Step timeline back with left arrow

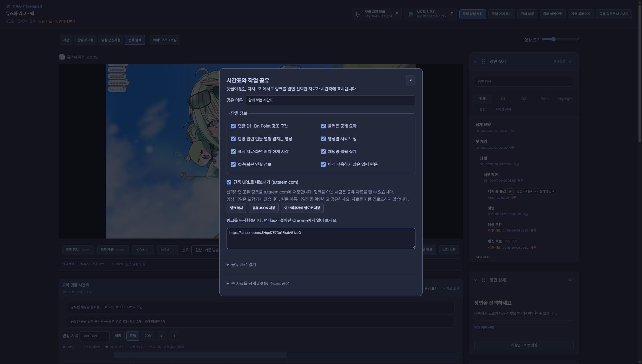pyautogui.click(x=162, y=336)
